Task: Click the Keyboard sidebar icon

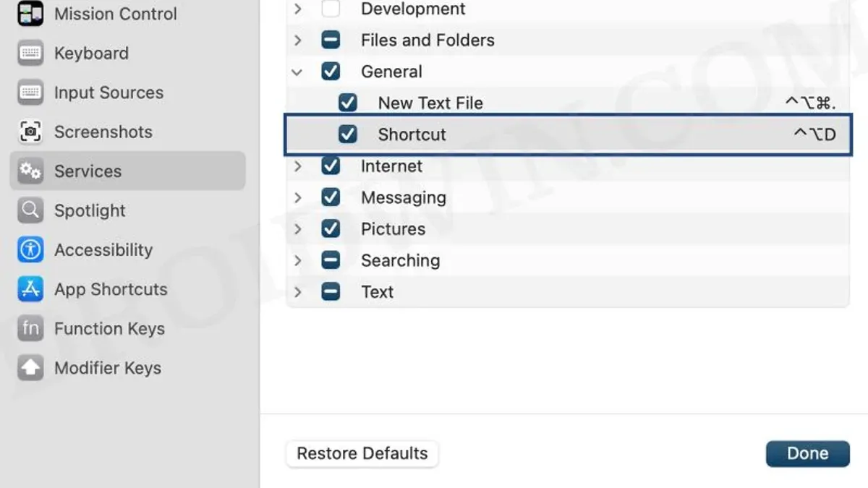Action: (x=30, y=53)
